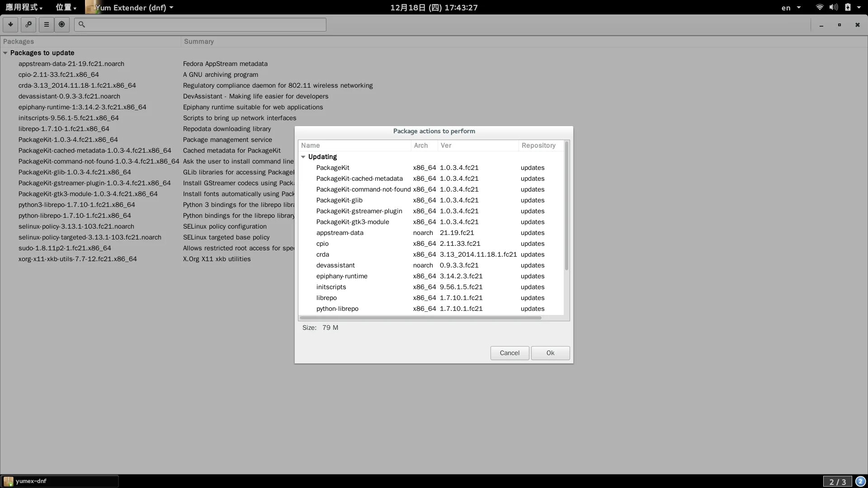This screenshot has width=868, height=488.
Task: Click the download arrow toolbar icon
Action: click(x=10, y=24)
